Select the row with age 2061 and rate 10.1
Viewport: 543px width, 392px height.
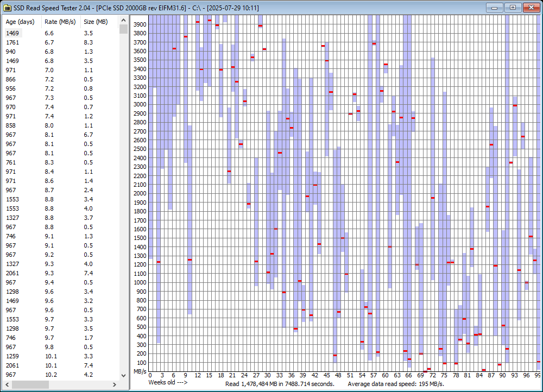point(61,366)
